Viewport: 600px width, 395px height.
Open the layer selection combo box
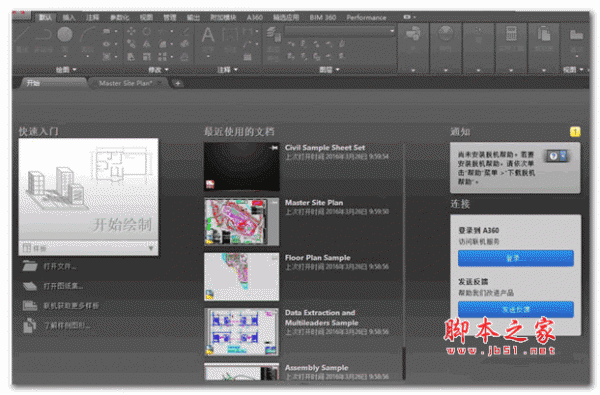[x=339, y=31]
